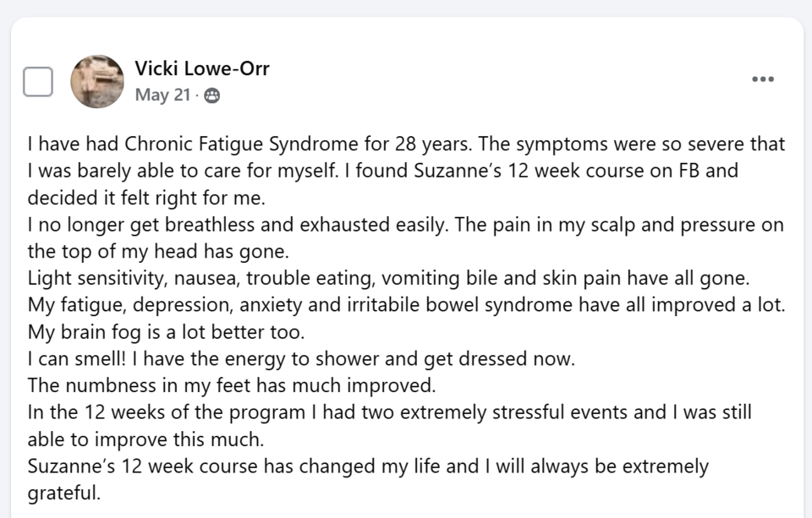Click the line mentioning 12 week course on FB

click(x=382, y=171)
